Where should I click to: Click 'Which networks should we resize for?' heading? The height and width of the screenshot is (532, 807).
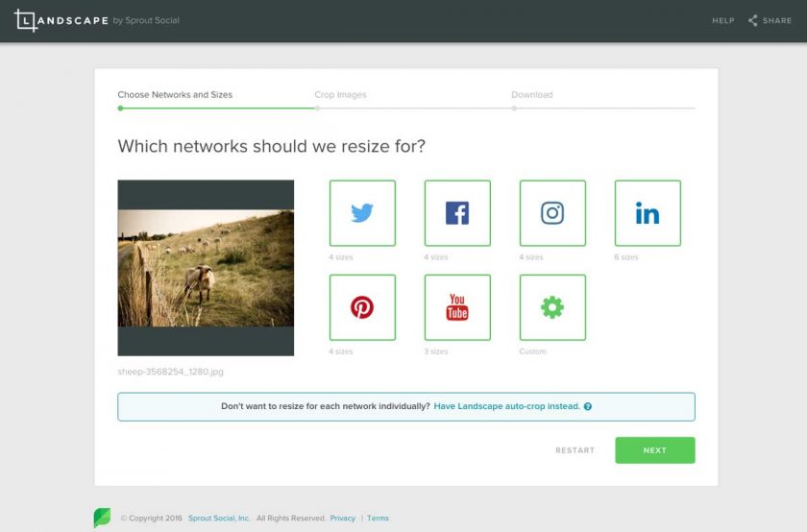(272, 146)
